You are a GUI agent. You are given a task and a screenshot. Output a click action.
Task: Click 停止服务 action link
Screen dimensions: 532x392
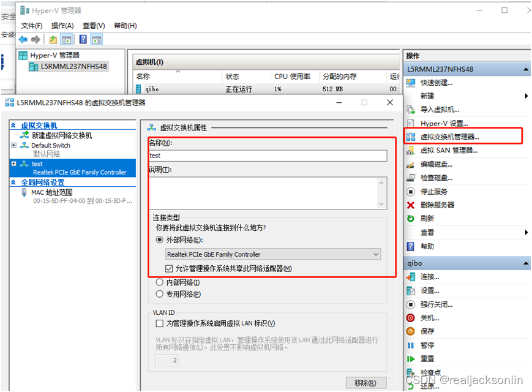[434, 192]
